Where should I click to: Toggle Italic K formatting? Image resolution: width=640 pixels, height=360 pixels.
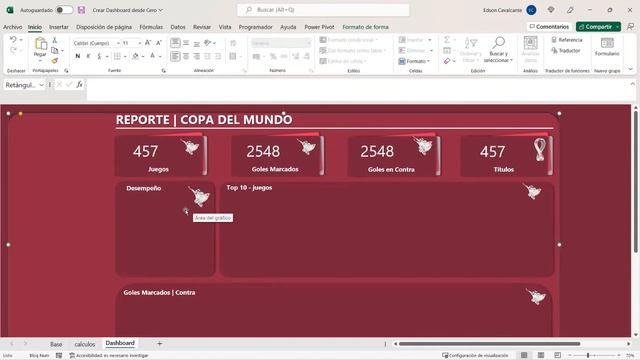click(88, 56)
